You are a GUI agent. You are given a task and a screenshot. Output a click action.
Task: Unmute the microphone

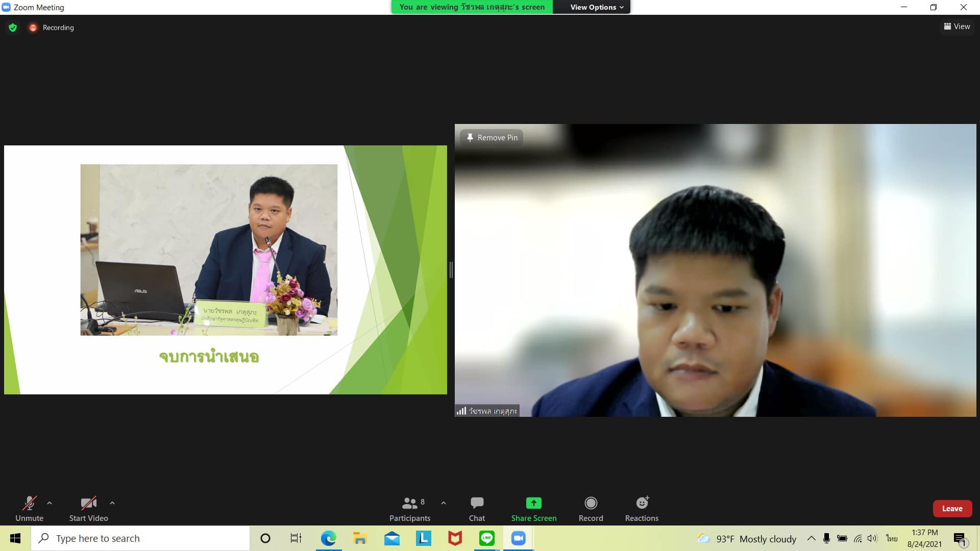pyautogui.click(x=29, y=509)
